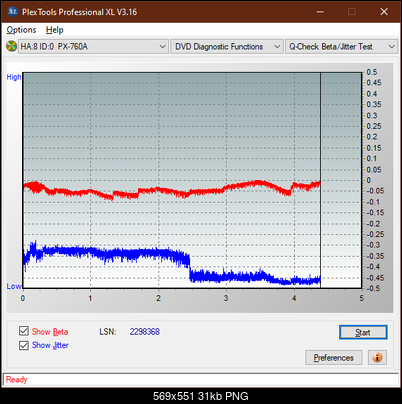This screenshot has height=404, width=402.
Task: Click the Ready status bar text
Action: point(16,380)
